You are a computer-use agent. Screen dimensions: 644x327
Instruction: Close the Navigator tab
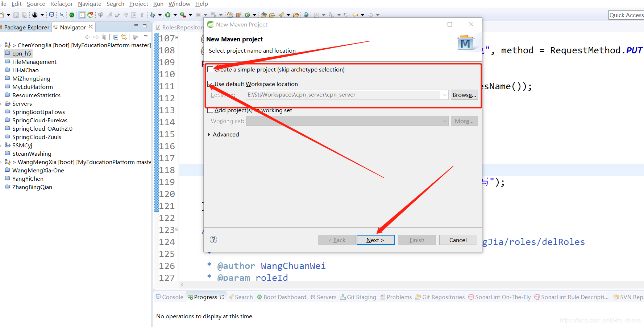[91, 27]
